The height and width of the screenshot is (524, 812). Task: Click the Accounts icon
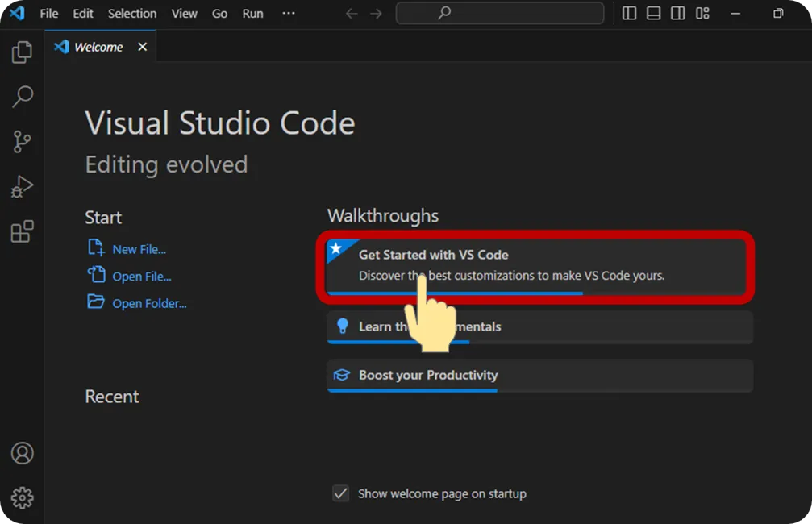(22, 453)
